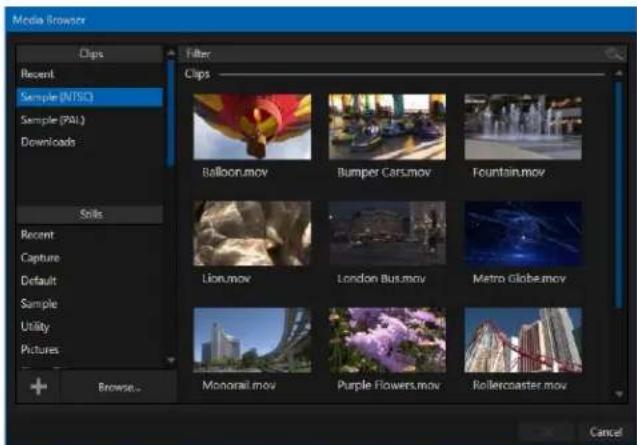This screenshot has width=637, height=445.
Task: Select the Monorail.mov thumbnail
Action: click(x=252, y=340)
